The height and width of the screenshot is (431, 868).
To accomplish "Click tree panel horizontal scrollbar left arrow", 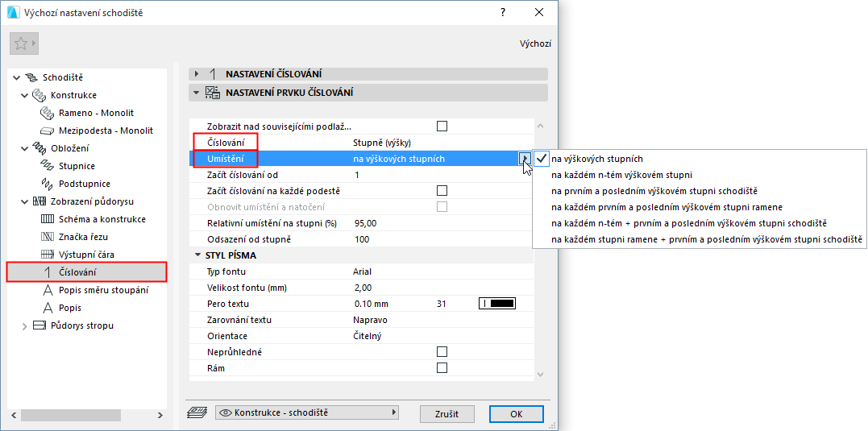I will coord(13,415).
